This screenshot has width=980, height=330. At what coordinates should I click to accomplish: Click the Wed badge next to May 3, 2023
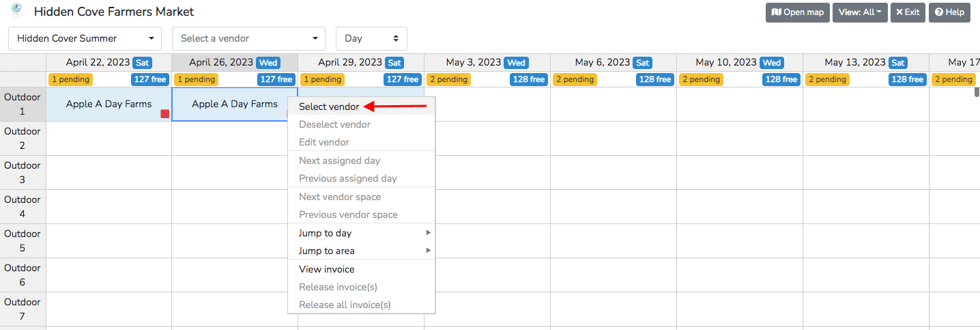pyautogui.click(x=516, y=63)
